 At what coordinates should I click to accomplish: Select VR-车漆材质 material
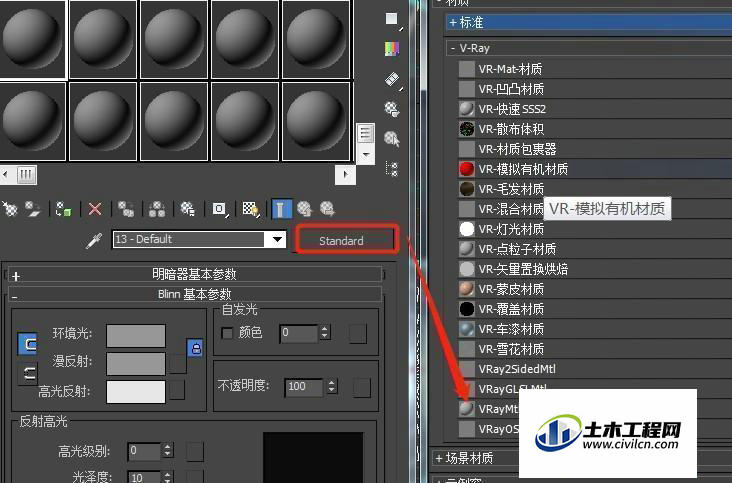(595, 329)
